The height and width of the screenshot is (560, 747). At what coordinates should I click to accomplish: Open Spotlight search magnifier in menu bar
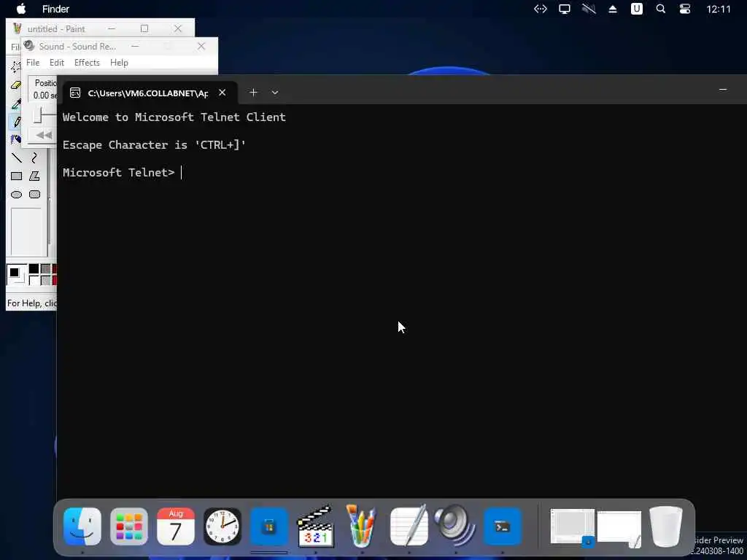pos(661,9)
